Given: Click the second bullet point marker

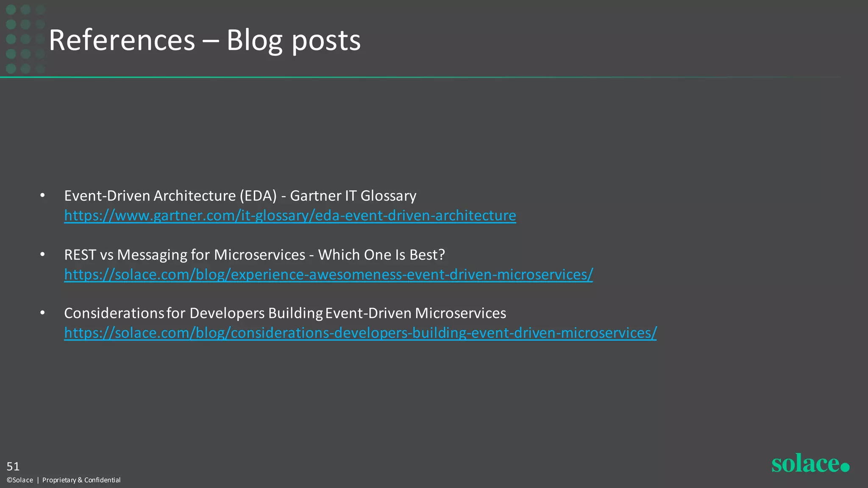Looking at the screenshot, I should [42, 255].
